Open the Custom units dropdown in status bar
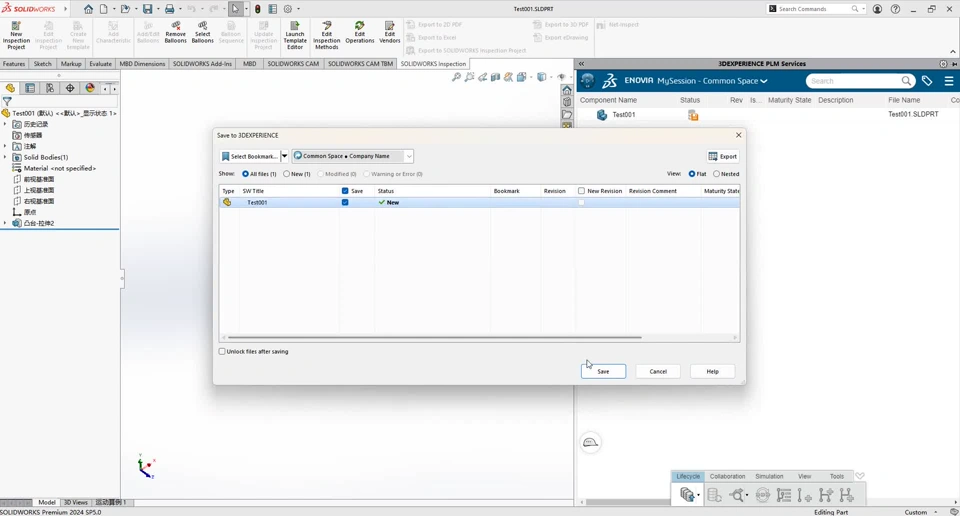 936,512
